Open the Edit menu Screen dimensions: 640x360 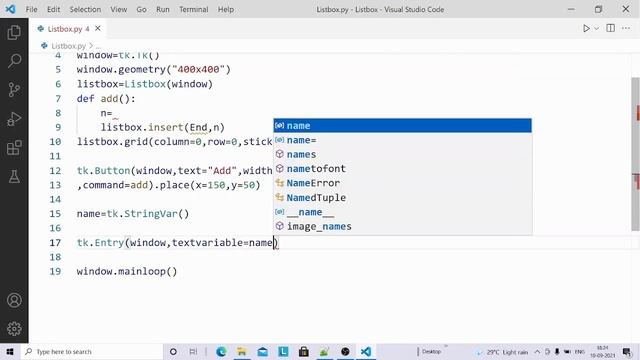pyautogui.click(x=53, y=9)
